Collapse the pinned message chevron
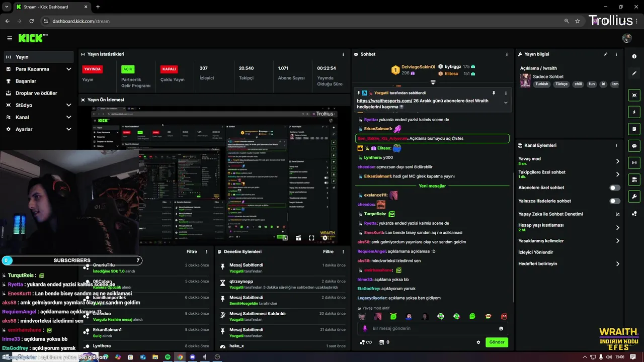 click(506, 103)
